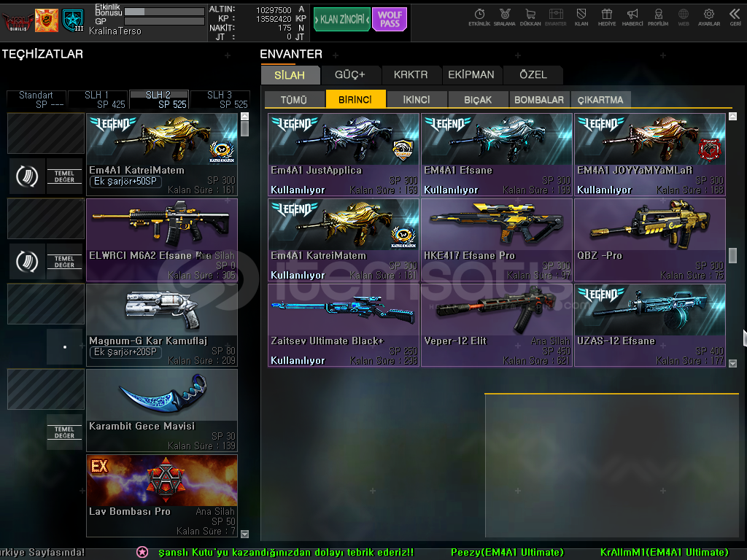Click equipped Lav Bombası Pro card
Image resolution: width=747 pixels, height=560 pixels.
162,496
